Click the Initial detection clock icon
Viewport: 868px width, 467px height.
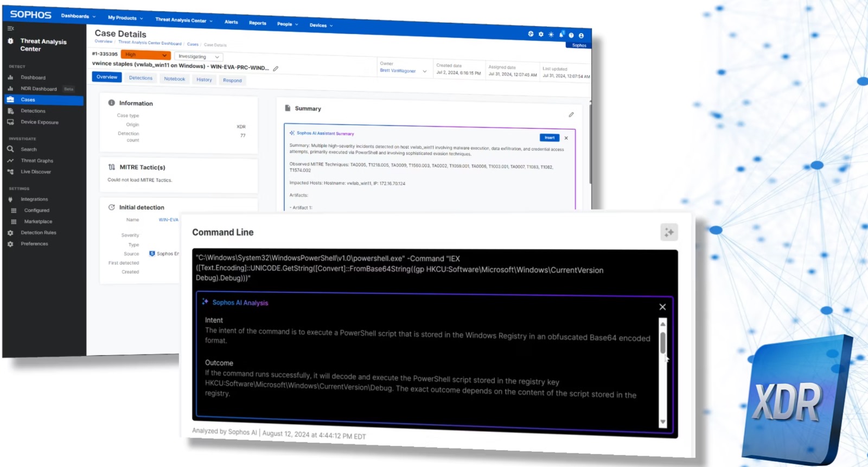[x=111, y=207]
